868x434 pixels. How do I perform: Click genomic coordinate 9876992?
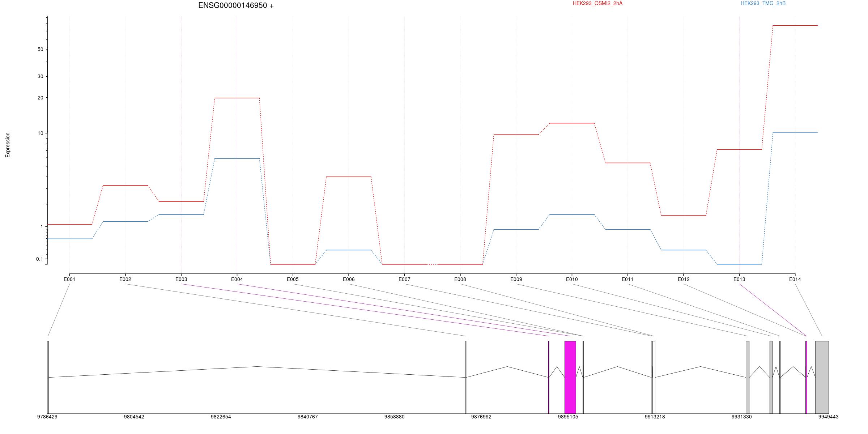click(481, 417)
